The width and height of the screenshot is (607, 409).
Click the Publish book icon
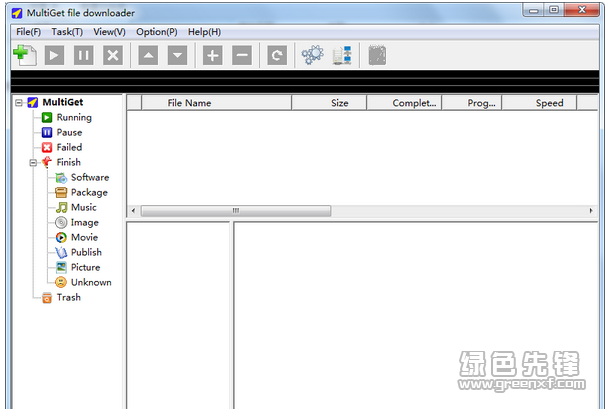coord(61,252)
